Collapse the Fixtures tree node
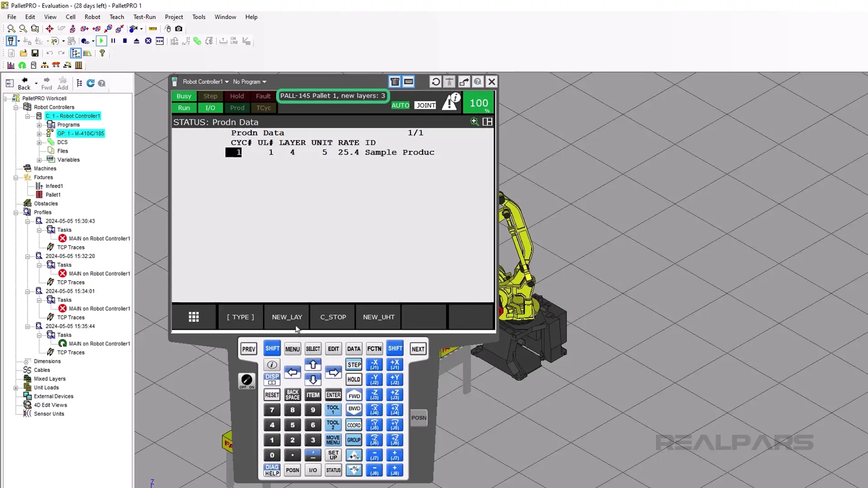 pos(16,178)
